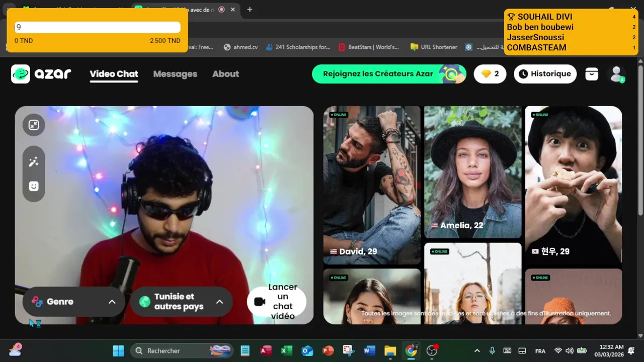Open the magic wand effects tool
The height and width of the screenshot is (362, 644).
click(x=34, y=162)
